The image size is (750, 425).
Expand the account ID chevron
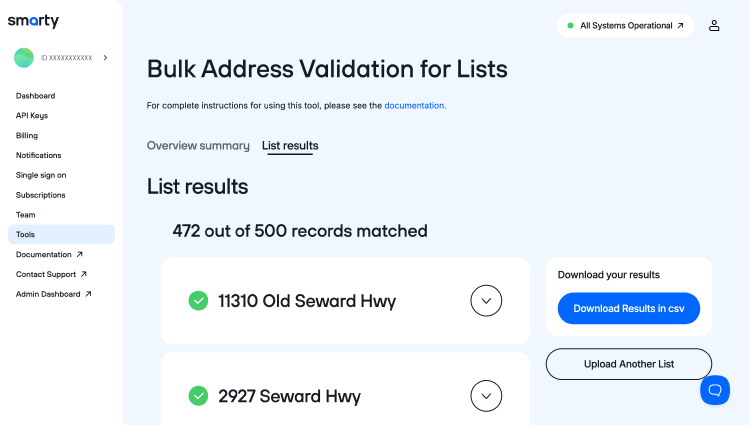pos(106,58)
